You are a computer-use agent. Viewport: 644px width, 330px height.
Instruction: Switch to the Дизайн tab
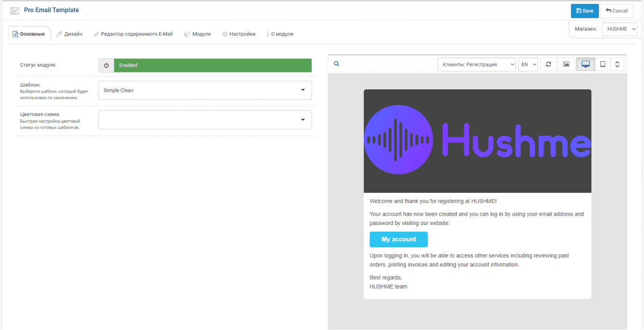[69, 34]
